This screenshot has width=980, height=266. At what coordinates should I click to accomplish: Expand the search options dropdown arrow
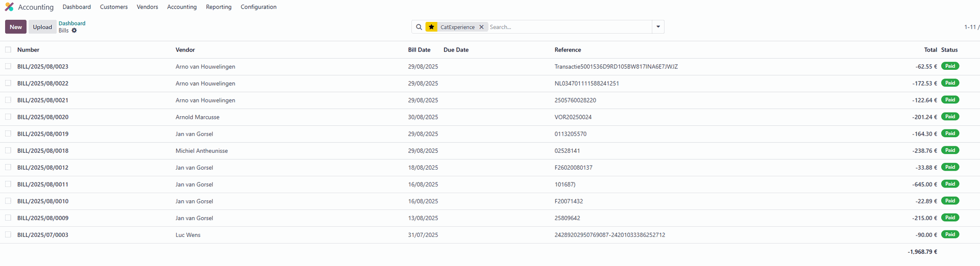658,27
